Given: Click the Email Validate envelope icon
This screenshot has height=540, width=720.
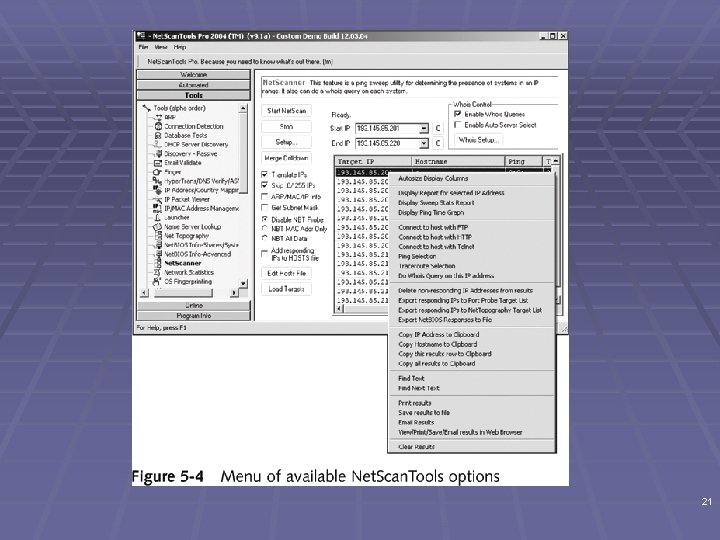Looking at the screenshot, I should point(158,163).
